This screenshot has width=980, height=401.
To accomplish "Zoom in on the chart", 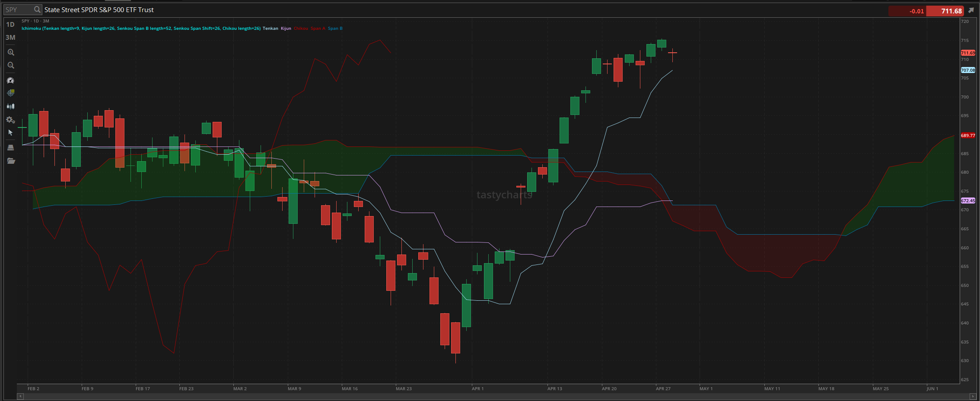I will [x=11, y=52].
